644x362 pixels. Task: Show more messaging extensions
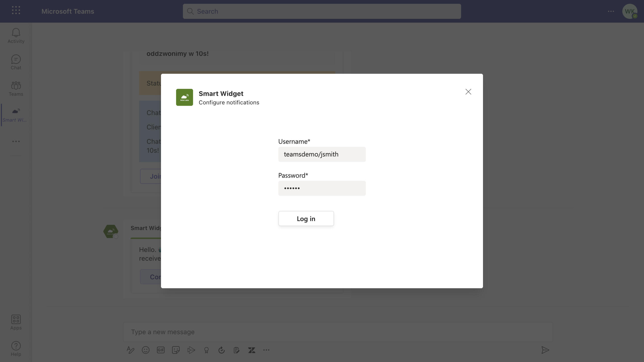pyautogui.click(x=266, y=350)
